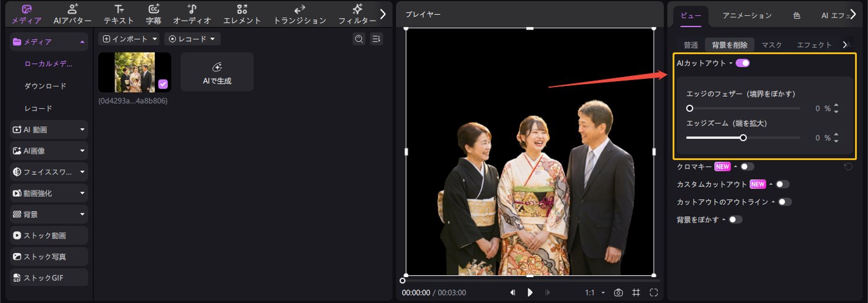Open ストック写真 in sidebar
The image size is (868, 303).
point(49,257)
